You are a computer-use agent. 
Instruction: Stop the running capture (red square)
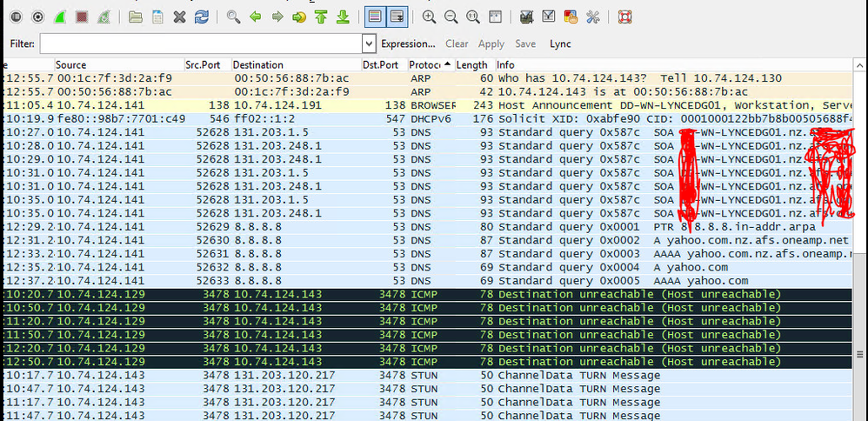(x=82, y=17)
